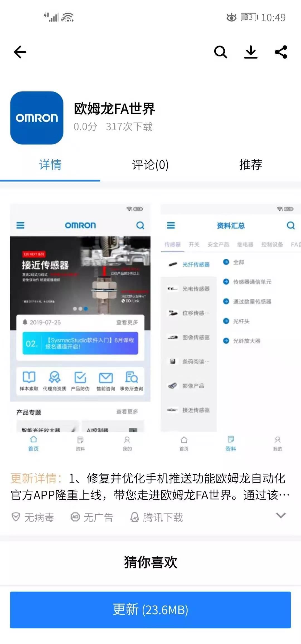Tap the app title 欧姆龙FA世界
Image resolution: width=301 pixels, height=644 pixels.
click(x=114, y=108)
